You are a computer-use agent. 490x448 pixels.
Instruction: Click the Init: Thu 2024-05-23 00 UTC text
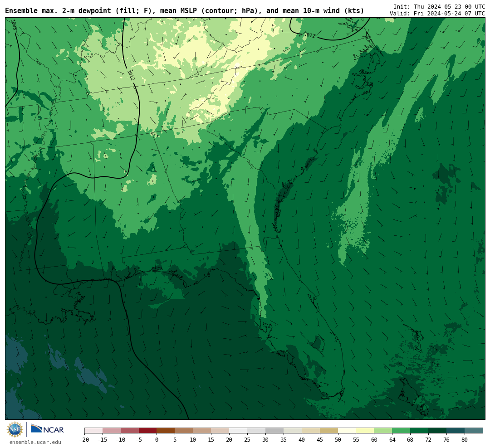tap(439, 6)
